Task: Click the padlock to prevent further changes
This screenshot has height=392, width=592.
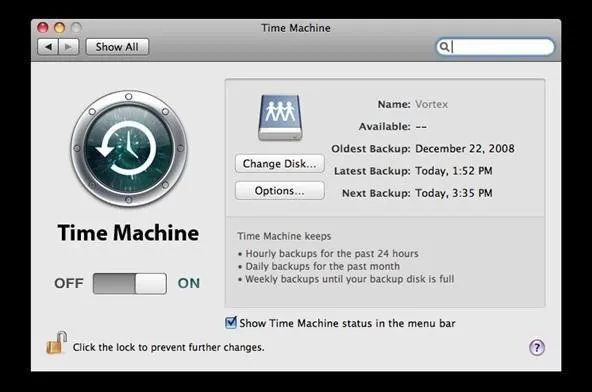Action: (57, 343)
